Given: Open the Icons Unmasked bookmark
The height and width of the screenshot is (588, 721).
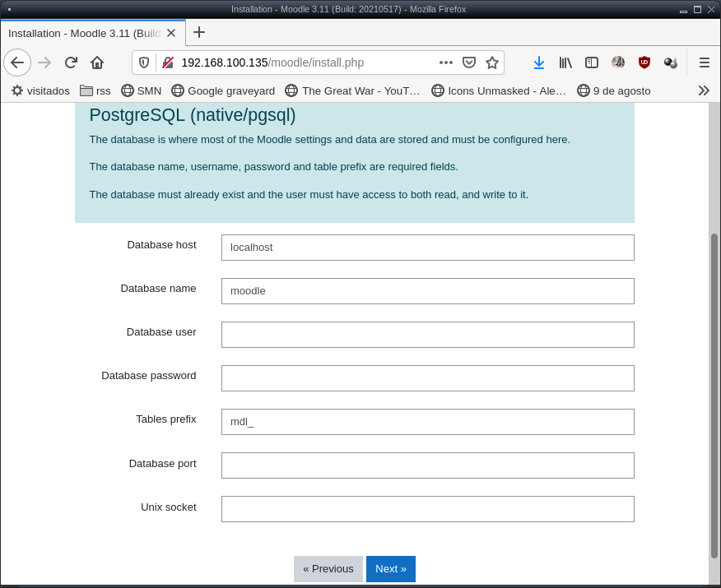Looking at the screenshot, I should pos(499,91).
